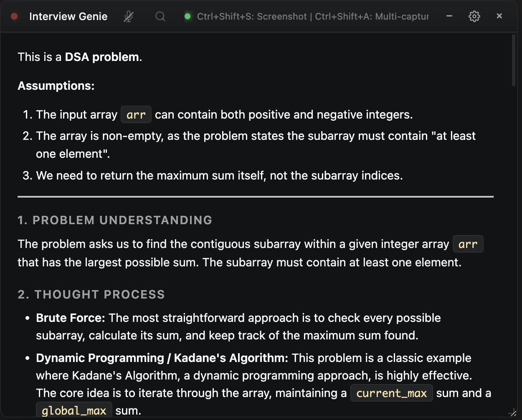This screenshot has width=522, height=420.
Task: Click the bold Assumptions heading
Action: tap(56, 86)
